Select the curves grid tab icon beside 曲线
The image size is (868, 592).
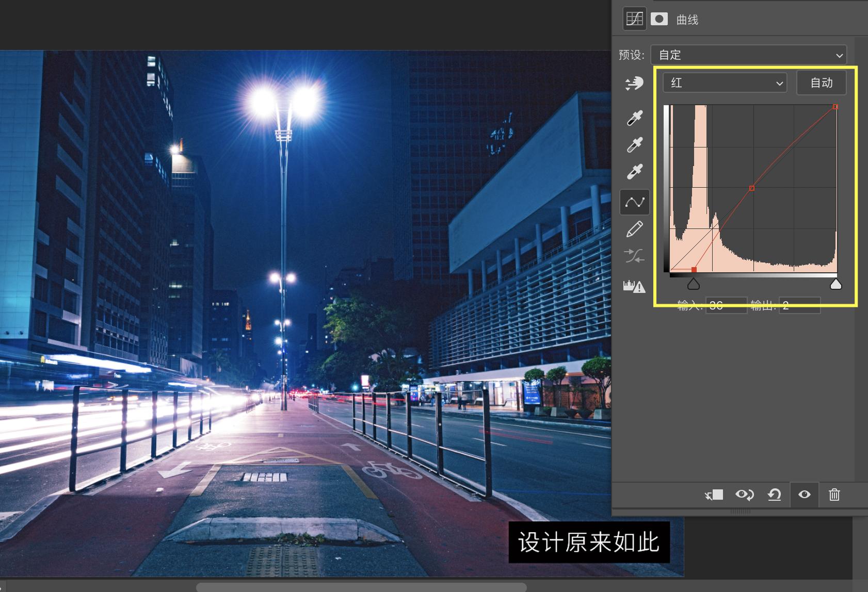coord(634,19)
